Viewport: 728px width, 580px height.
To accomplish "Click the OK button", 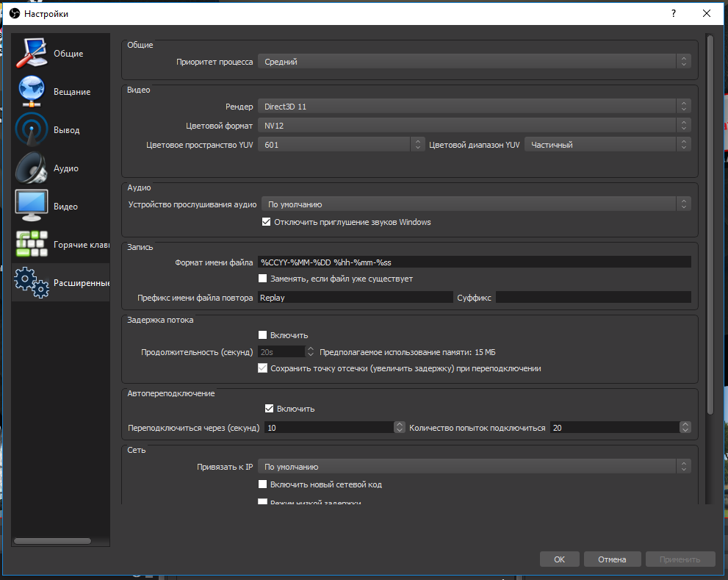I will [x=559, y=559].
